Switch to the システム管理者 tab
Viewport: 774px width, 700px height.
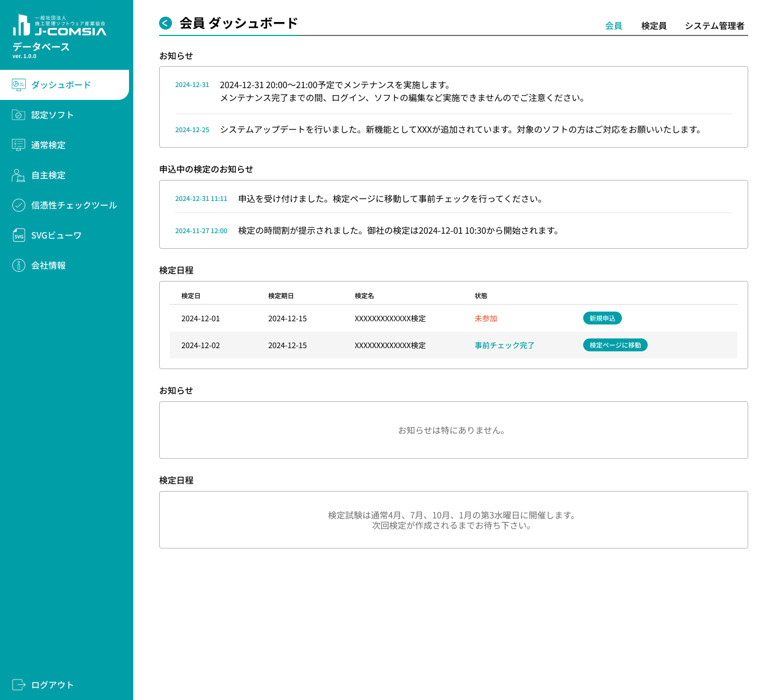click(x=714, y=26)
